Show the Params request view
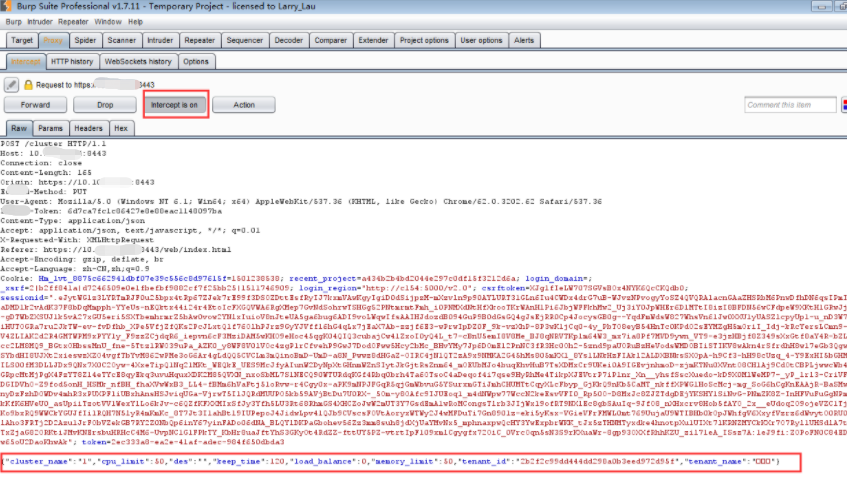 pyautogui.click(x=50, y=129)
